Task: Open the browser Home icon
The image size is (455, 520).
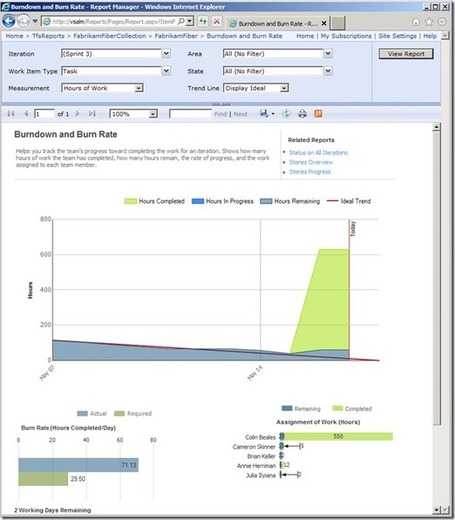Action: [416, 22]
